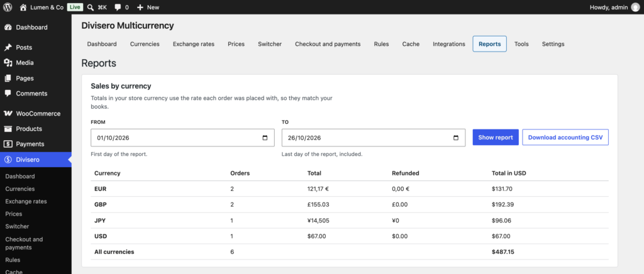Open calendar picker in the To date field

pos(456,138)
